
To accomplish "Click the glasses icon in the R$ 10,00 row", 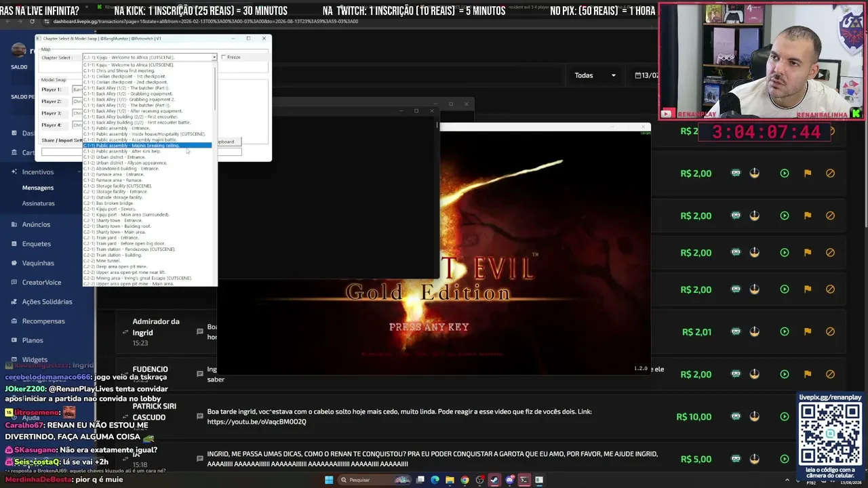I will 736,416.
